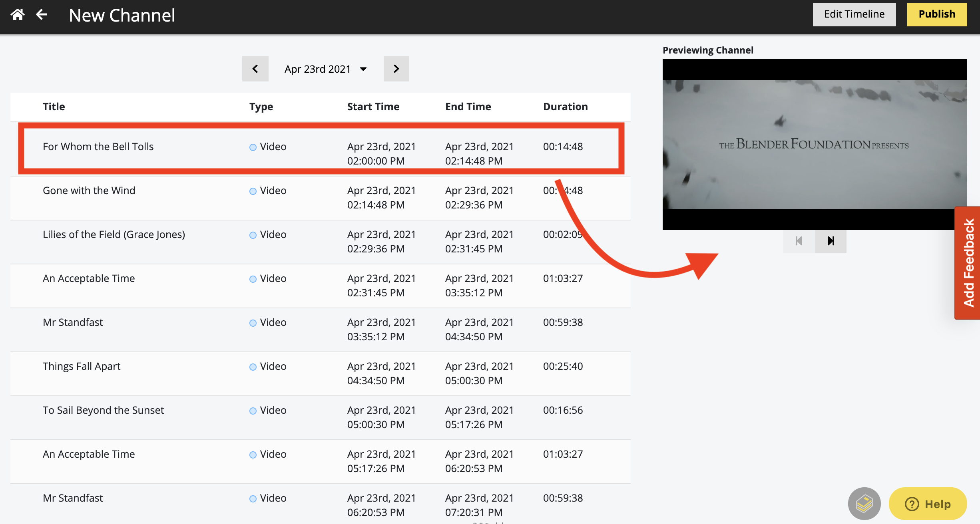Click the Title column header
Image resolution: width=980 pixels, height=524 pixels.
[x=54, y=107]
